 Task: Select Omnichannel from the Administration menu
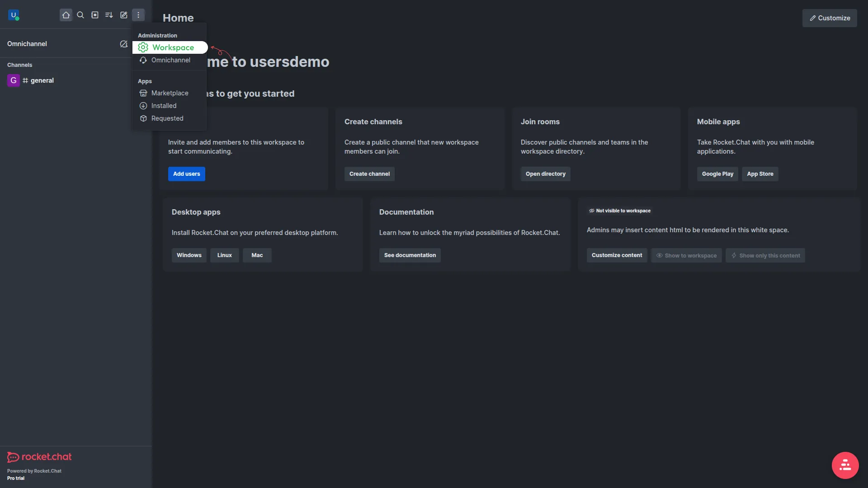click(170, 60)
